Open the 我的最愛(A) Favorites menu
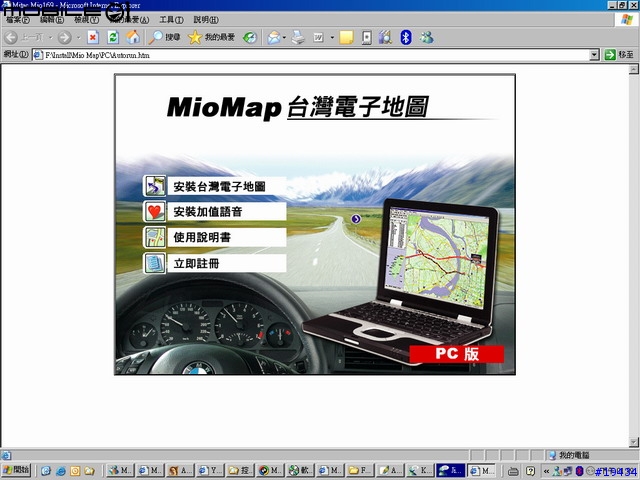 (129, 20)
